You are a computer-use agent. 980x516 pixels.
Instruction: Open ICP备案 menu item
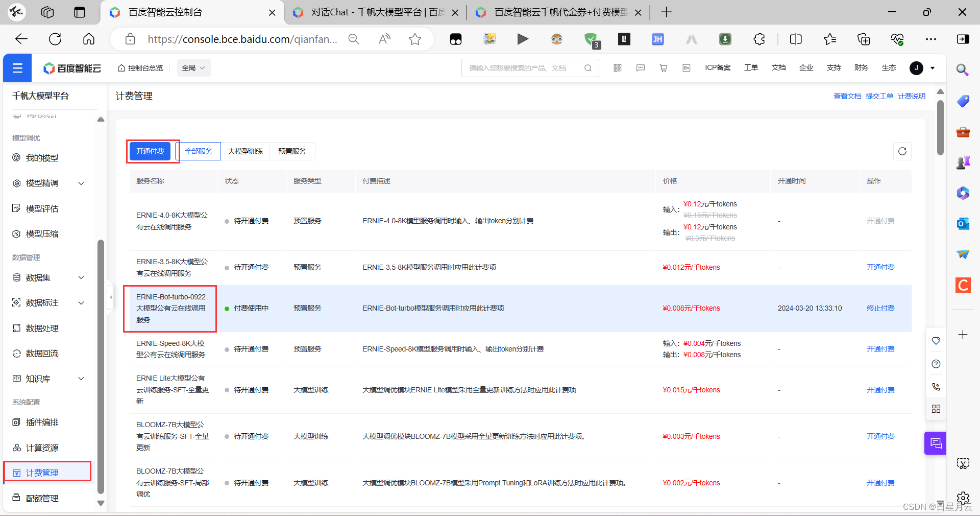pos(718,68)
